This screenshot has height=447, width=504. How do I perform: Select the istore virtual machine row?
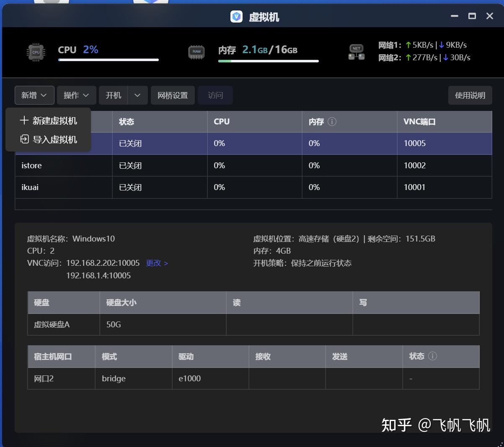63,165
